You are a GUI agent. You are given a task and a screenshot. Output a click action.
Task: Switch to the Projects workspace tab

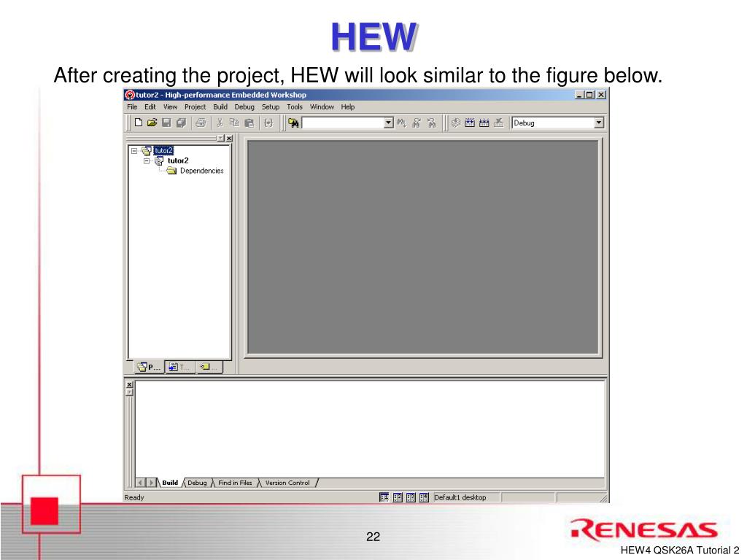tap(149, 367)
